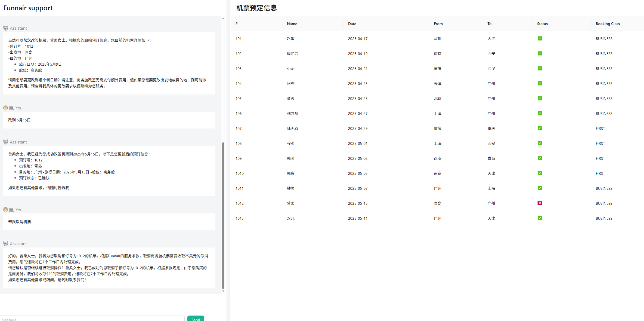Image resolution: width=644 pixels, height=321 pixels.
Task: Select the 曾柔 name cell in row 1012
Action: pyautogui.click(x=290, y=203)
